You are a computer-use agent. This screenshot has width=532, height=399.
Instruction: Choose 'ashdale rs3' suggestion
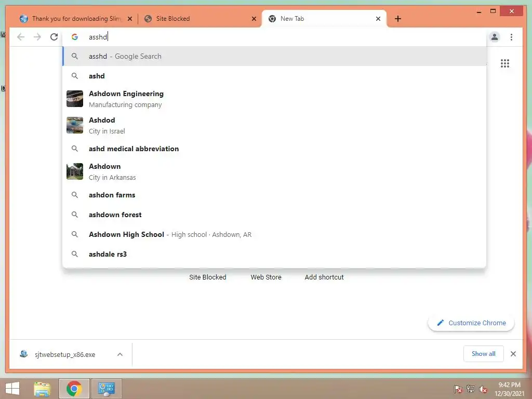[274, 254]
